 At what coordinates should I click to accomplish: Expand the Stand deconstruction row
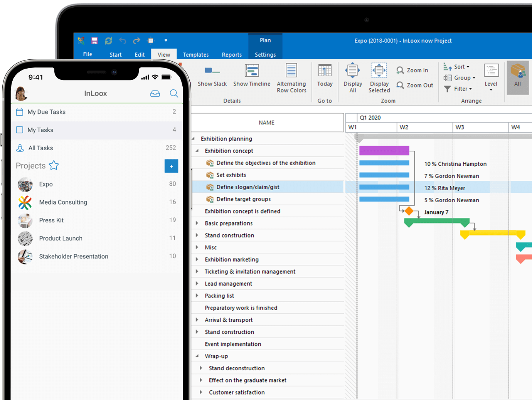pos(201,368)
